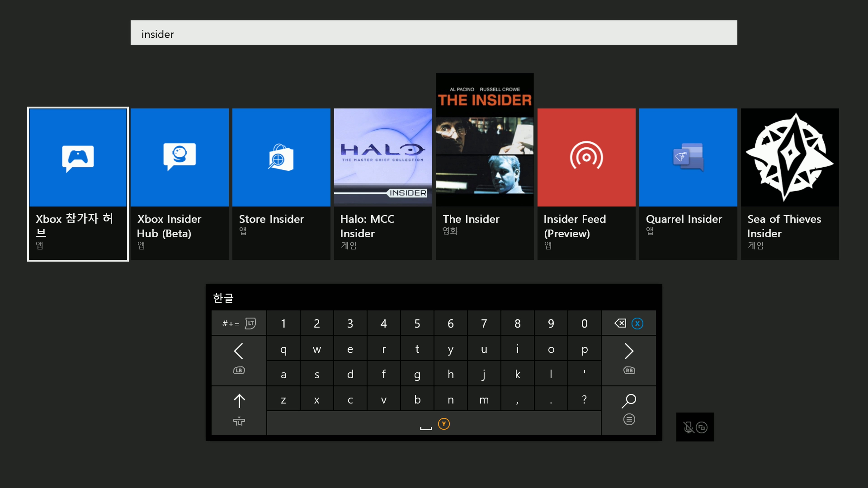Viewport: 868px width, 488px height.
Task: Tap the a key
Action: [x=283, y=374]
